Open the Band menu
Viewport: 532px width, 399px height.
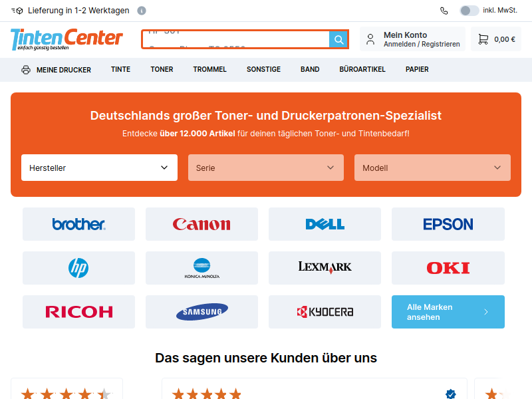[x=310, y=69]
